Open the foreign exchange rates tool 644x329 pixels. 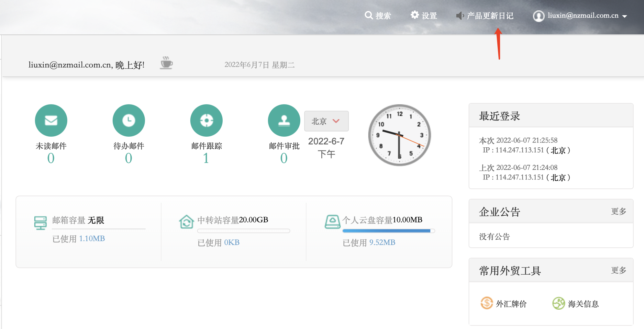point(504,303)
